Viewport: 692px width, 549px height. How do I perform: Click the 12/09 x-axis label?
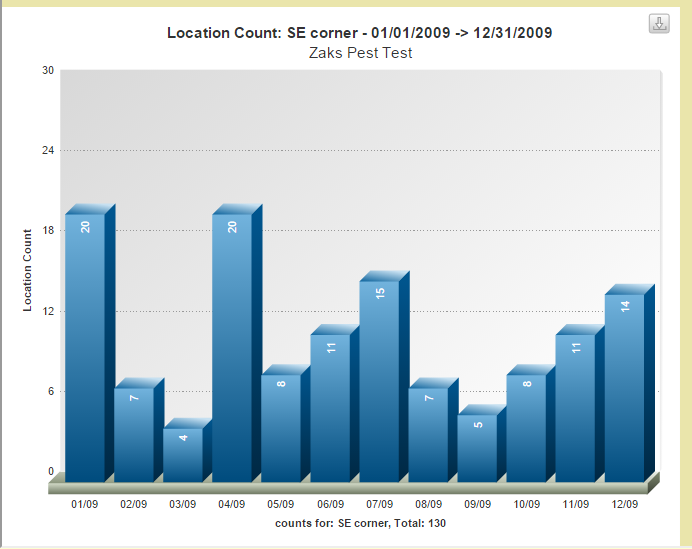coord(624,505)
